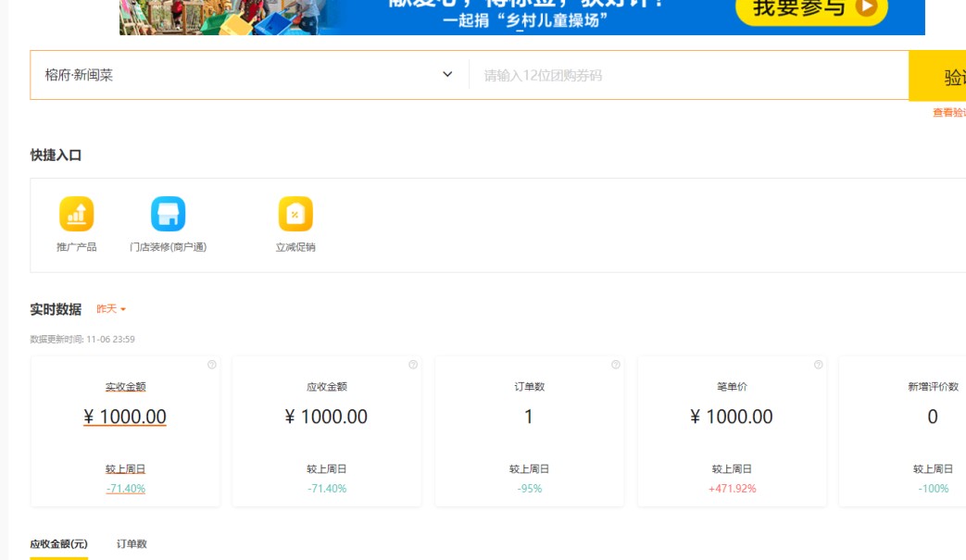The height and width of the screenshot is (560, 966).
Task: Click the -71.40% change under 实收金额
Action: [125, 489]
